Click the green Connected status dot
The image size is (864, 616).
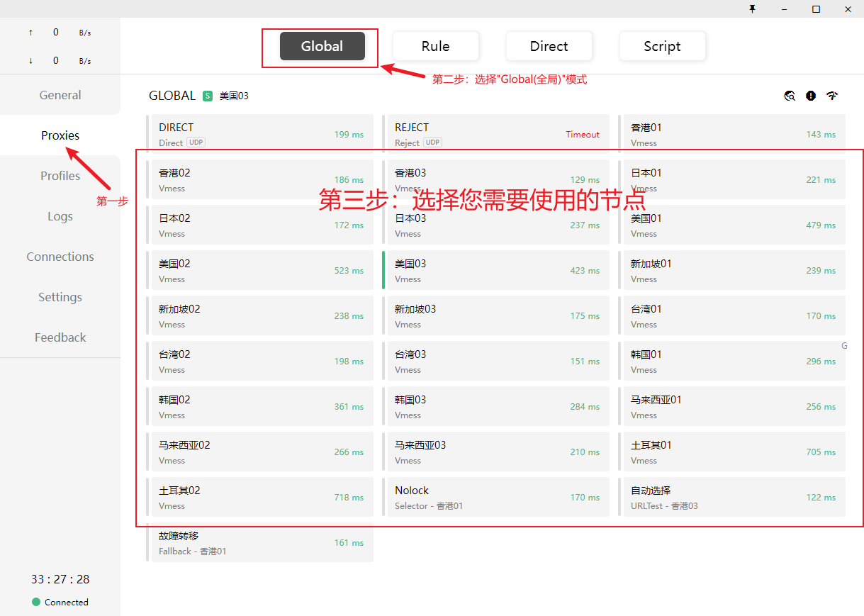[x=36, y=602]
